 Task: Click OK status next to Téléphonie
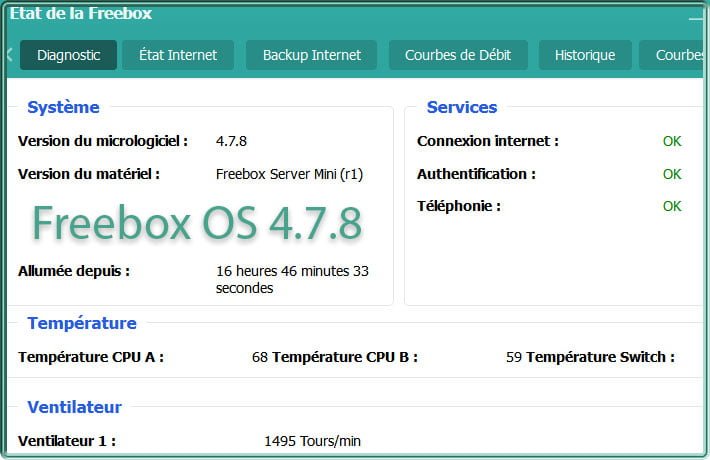(672, 206)
